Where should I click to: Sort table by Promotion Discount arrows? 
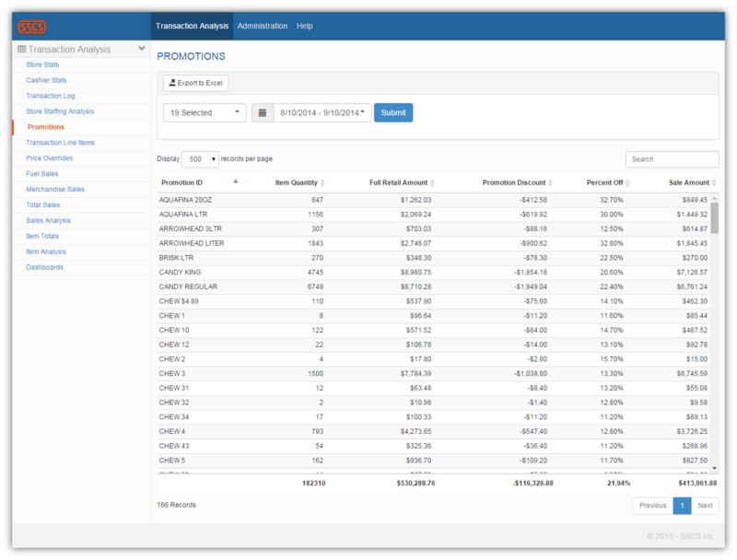point(550,182)
